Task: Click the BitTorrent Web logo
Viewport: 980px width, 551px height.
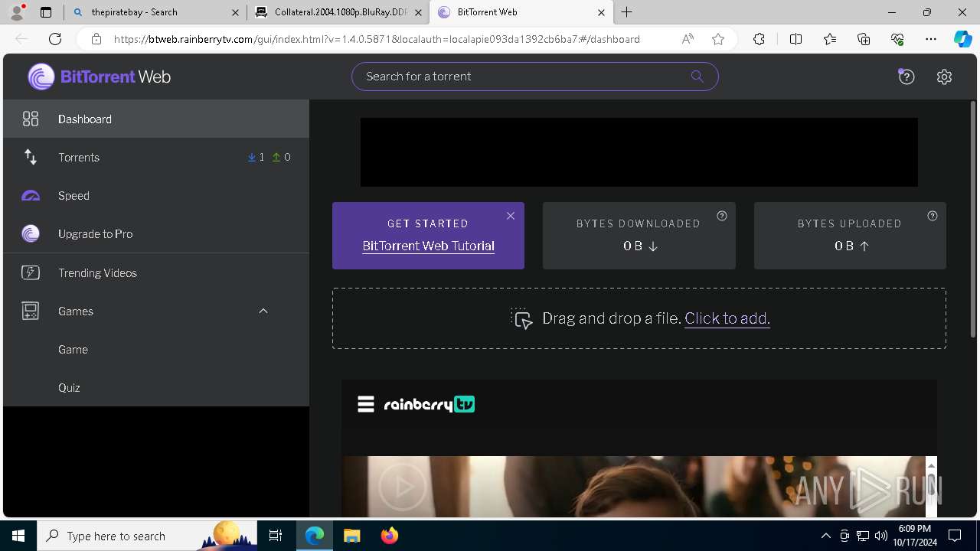Action: [x=100, y=77]
